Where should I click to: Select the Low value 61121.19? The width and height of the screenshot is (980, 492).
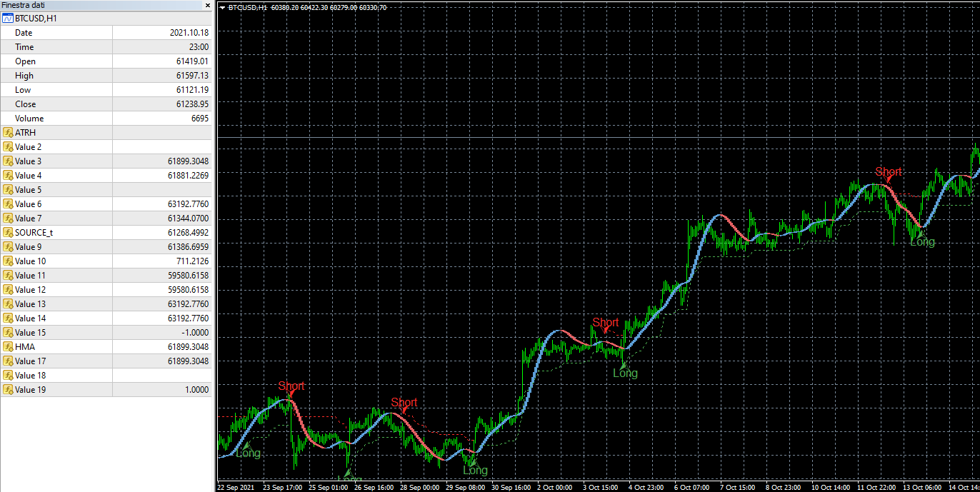(192, 90)
